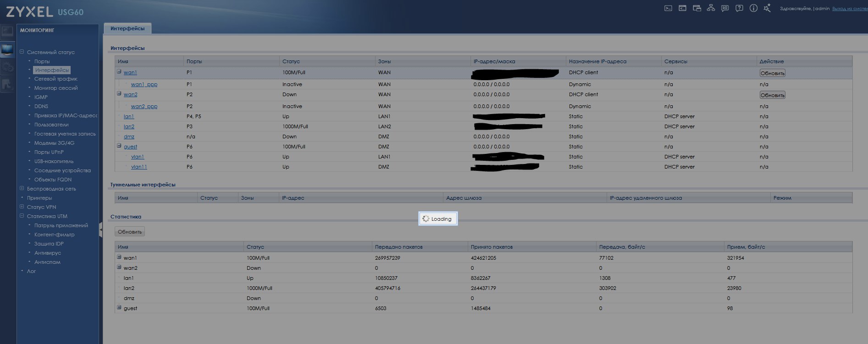Open the dmz interface link
The image size is (868, 344).
coord(129,137)
